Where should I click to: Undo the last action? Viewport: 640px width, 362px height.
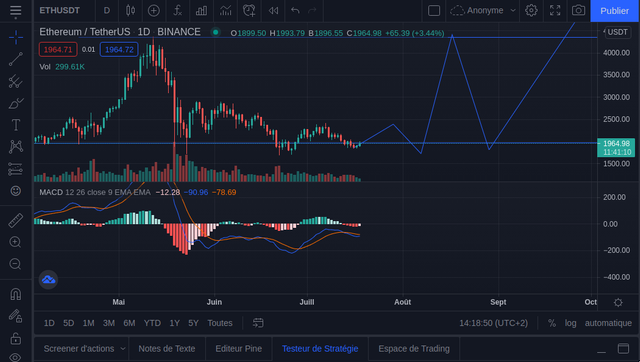295,11
